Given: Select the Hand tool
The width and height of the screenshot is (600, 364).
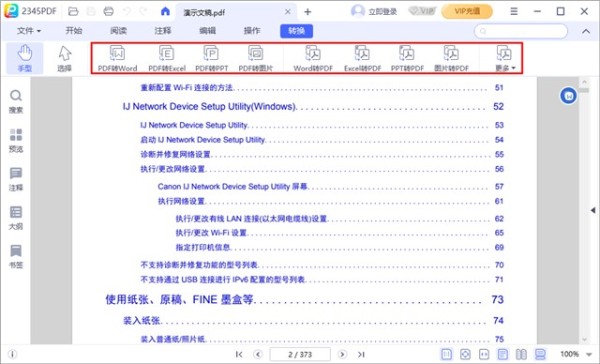Looking at the screenshot, I should (x=25, y=58).
